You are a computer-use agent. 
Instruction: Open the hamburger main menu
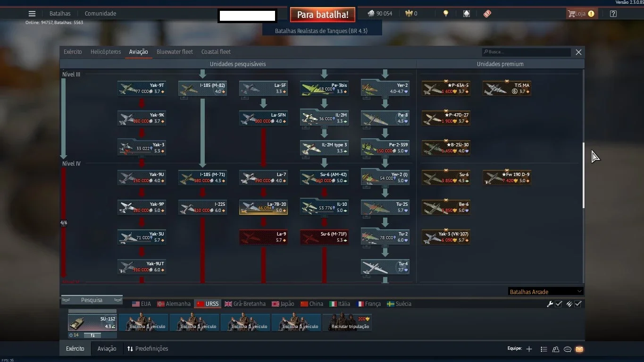point(32,14)
